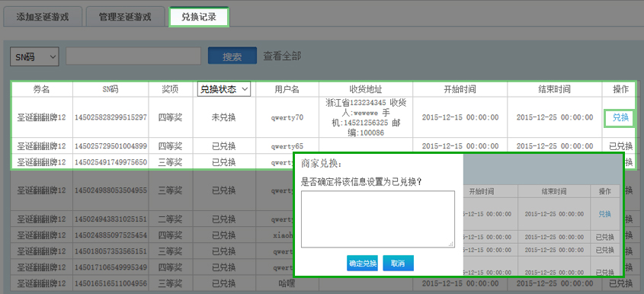Select SN code 145024988053504955
This screenshot has height=294, width=644.
(x=111, y=190)
